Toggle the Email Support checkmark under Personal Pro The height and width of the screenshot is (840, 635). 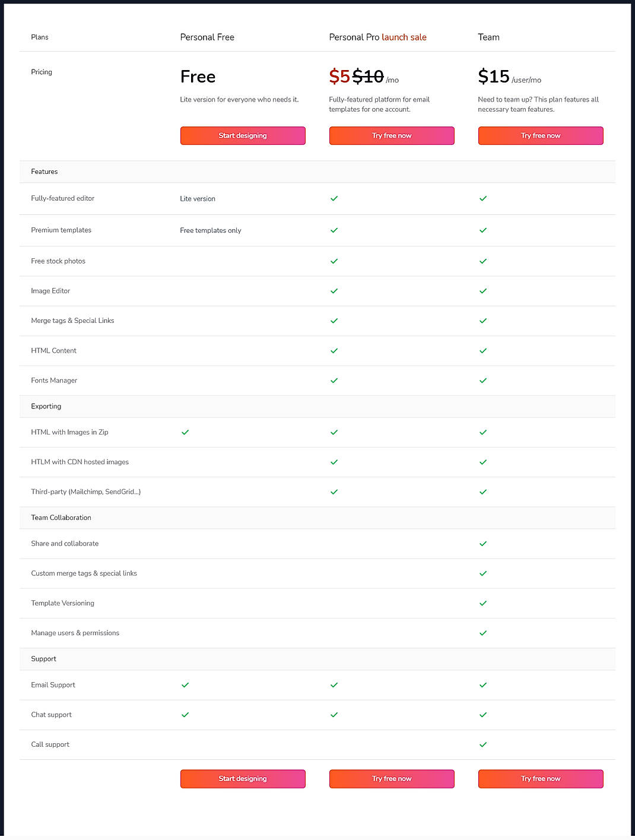pyautogui.click(x=334, y=684)
